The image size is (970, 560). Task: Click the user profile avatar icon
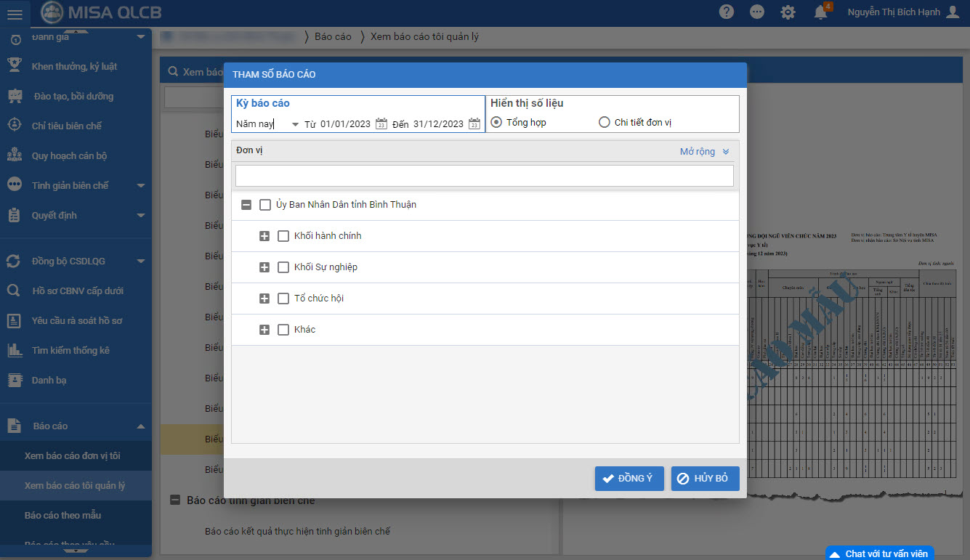tap(953, 12)
